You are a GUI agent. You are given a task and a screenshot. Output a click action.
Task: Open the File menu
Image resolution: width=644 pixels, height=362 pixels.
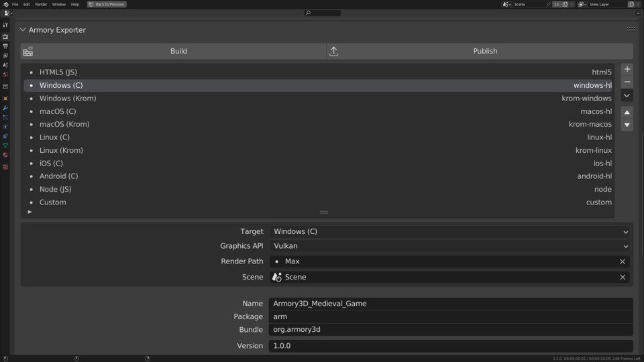click(x=15, y=4)
